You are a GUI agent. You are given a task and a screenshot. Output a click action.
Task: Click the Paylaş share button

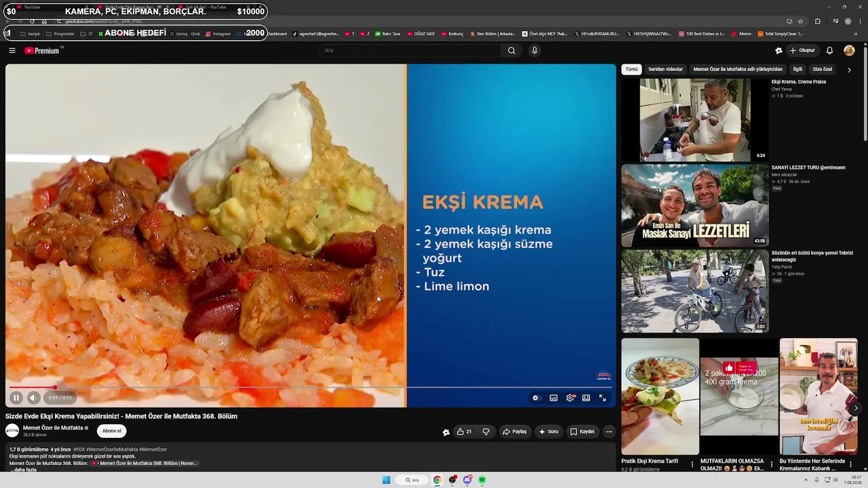(514, 432)
